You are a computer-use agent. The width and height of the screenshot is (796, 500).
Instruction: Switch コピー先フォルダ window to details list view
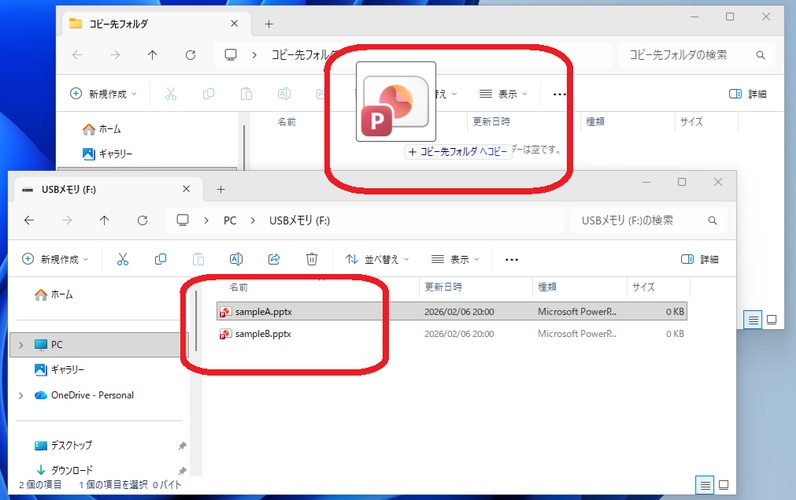pos(753,320)
